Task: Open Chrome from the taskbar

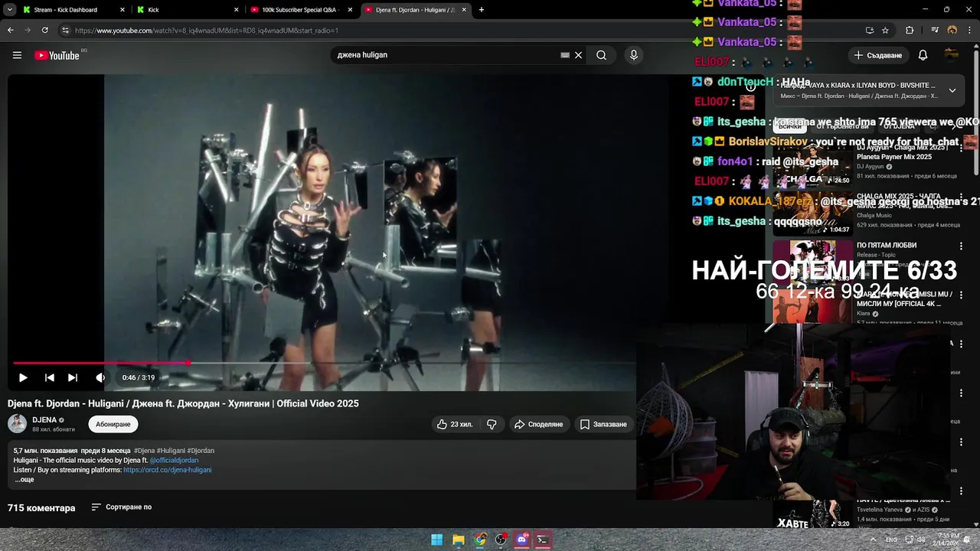Action: [x=479, y=540]
